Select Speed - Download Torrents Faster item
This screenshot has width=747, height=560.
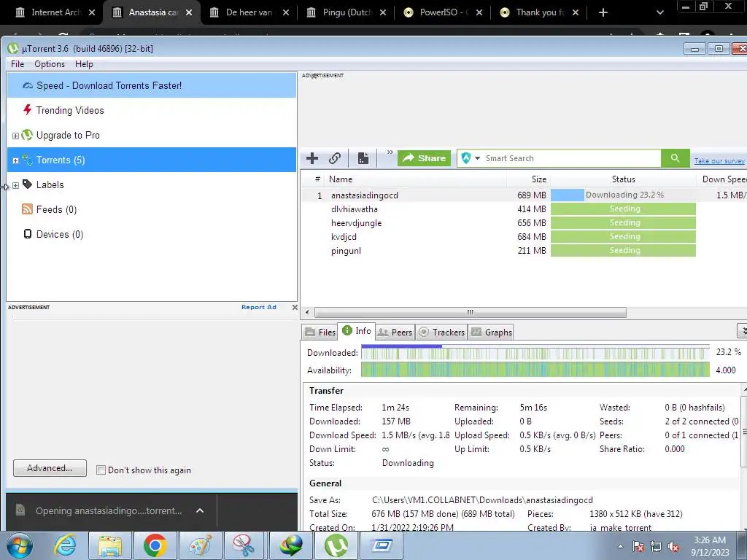[152, 86]
